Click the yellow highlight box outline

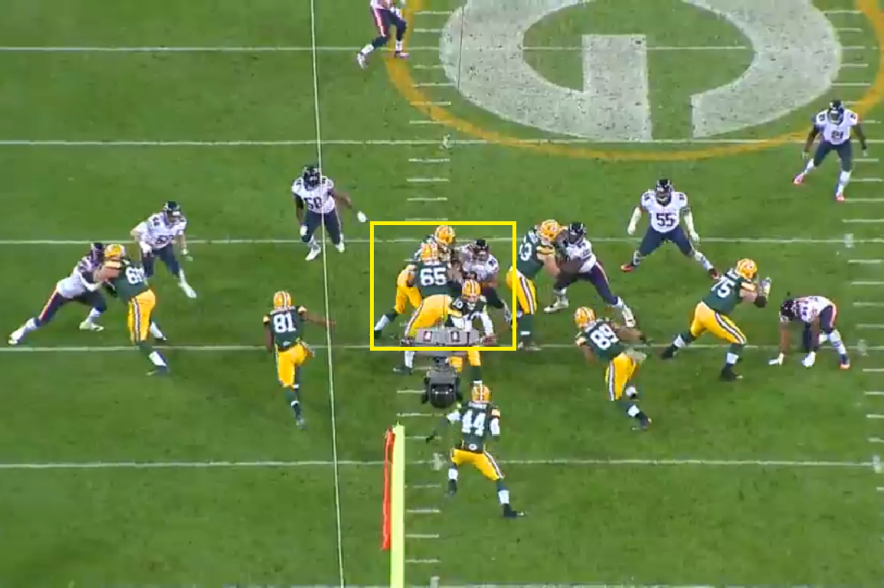pyautogui.click(x=443, y=286)
